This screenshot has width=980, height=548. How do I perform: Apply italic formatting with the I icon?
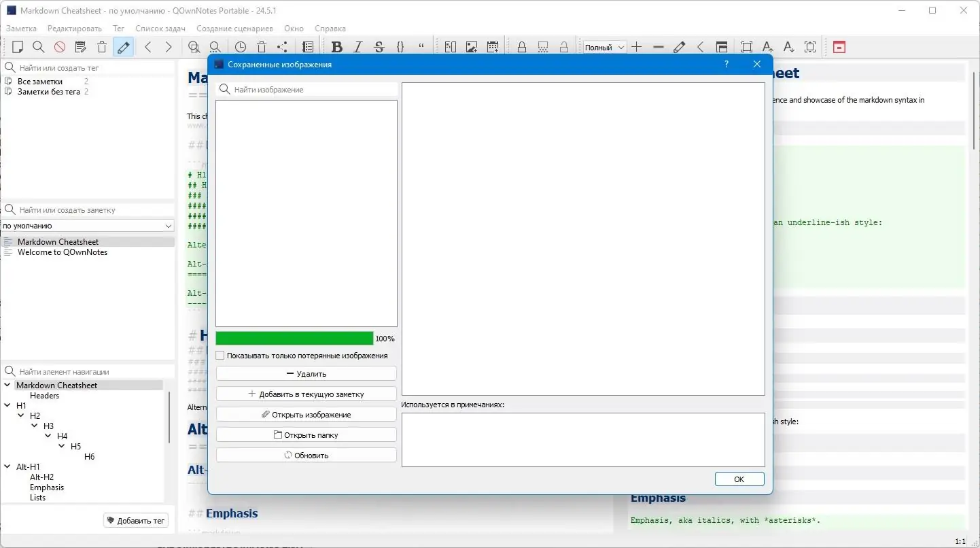pos(357,47)
